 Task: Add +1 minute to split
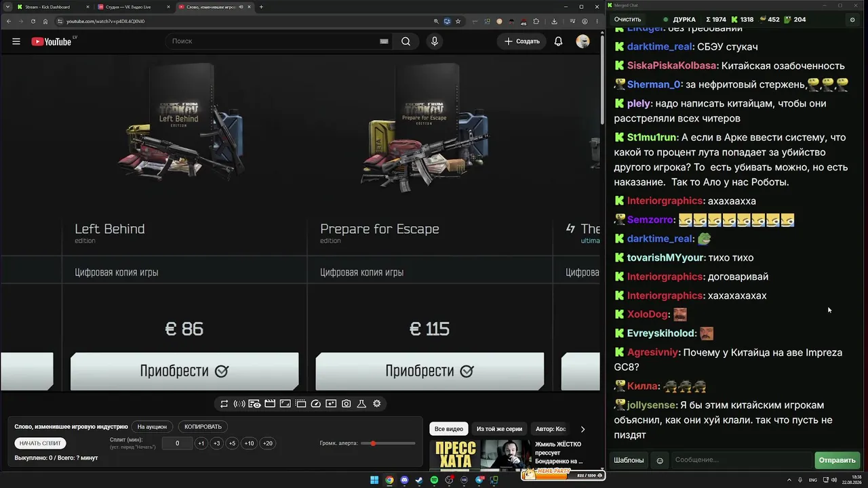[201, 443]
